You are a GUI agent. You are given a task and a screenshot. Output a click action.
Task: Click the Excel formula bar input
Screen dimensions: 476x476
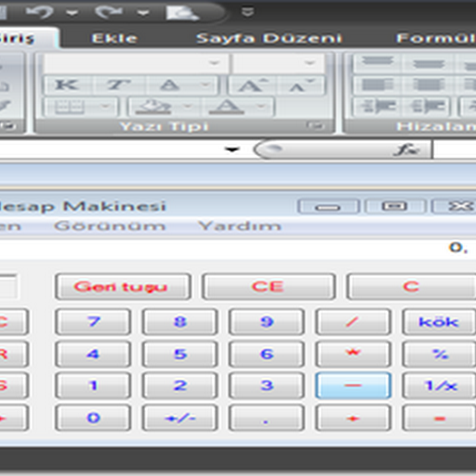click(455, 149)
